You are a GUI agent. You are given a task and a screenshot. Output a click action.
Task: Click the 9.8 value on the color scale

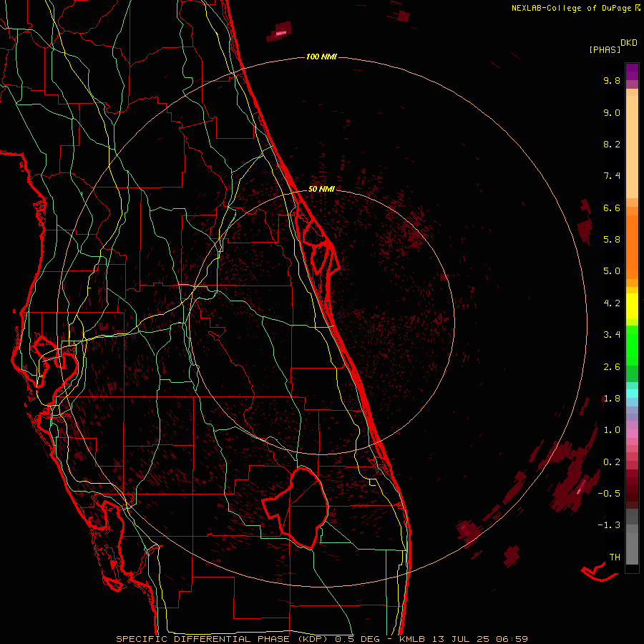point(612,80)
